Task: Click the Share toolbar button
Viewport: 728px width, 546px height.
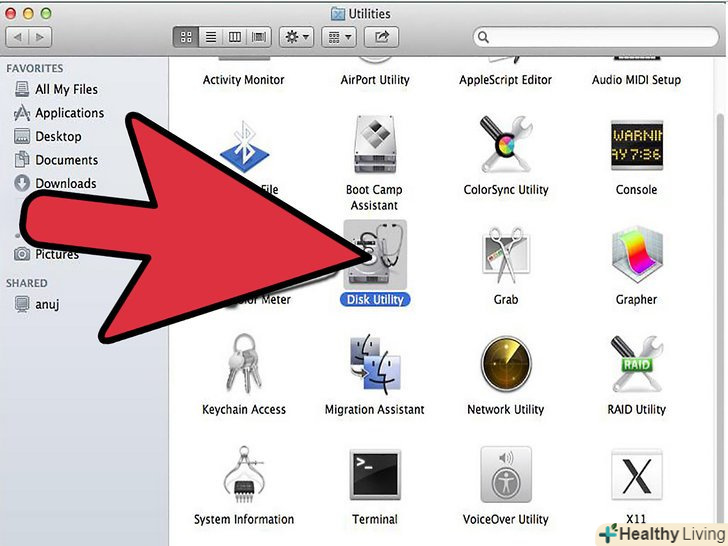Action: coord(382,37)
